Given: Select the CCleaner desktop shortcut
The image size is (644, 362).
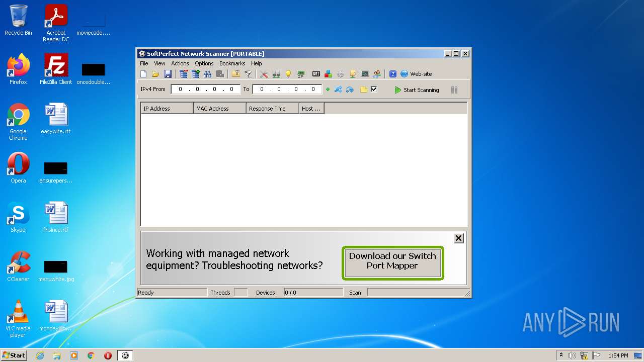Looking at the screenshot, I should pos(18,266).
